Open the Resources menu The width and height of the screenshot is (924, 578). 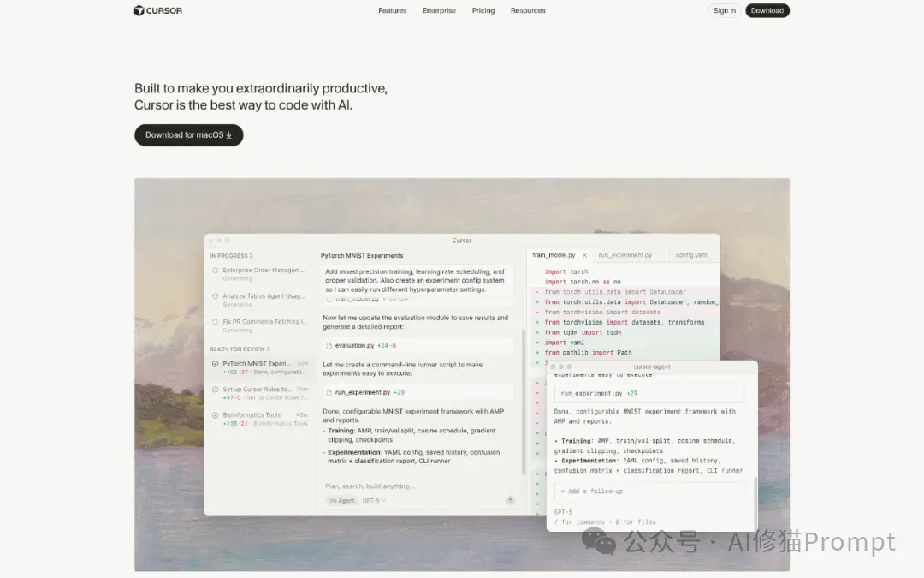[x=528, y=10]
